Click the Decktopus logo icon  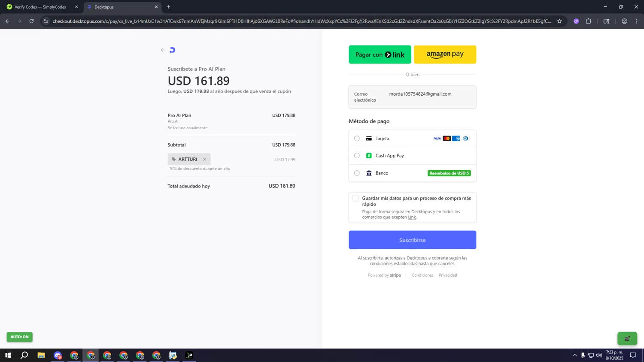pos(172,50)
